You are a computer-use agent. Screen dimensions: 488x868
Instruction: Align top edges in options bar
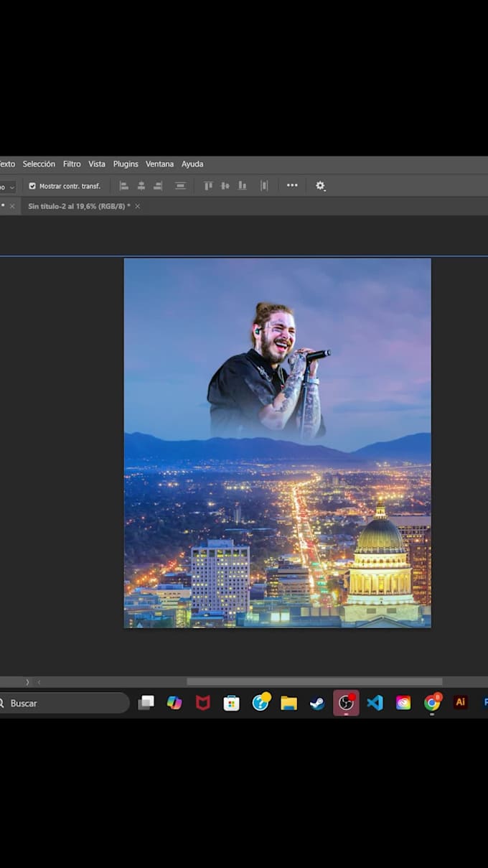(208, 186)
